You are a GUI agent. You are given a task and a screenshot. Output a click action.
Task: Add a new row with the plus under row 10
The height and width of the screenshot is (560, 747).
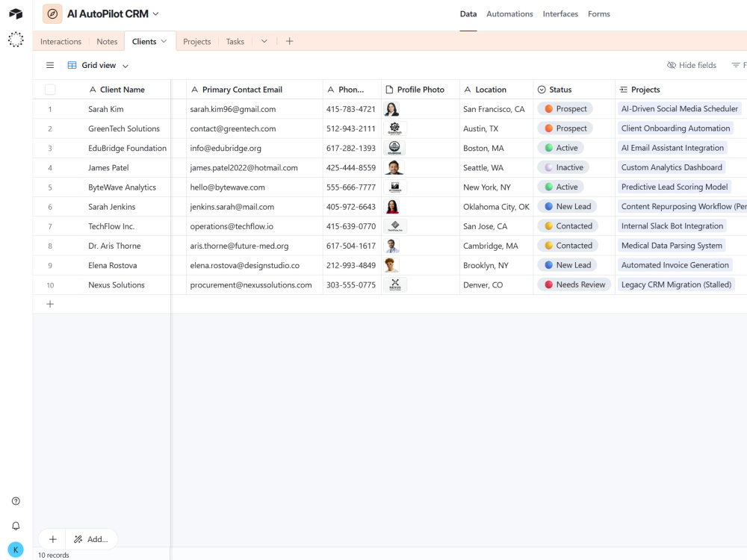coord(50,305)
